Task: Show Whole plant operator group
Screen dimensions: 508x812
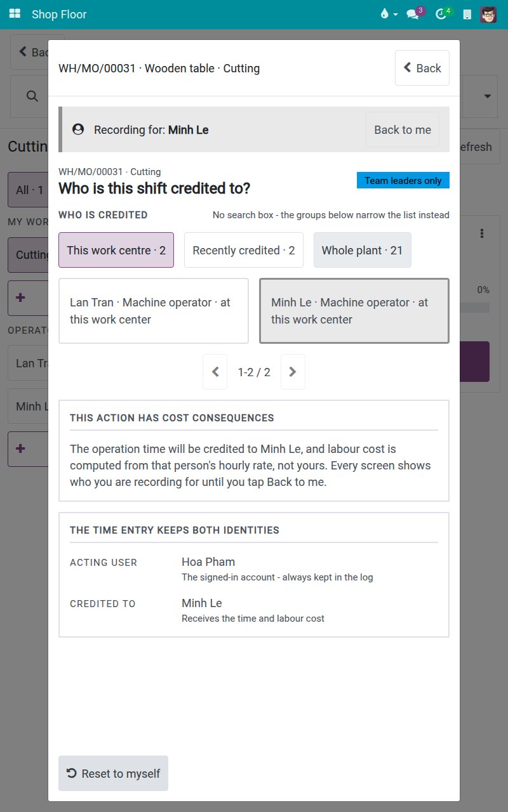Action: coord(362,250)
